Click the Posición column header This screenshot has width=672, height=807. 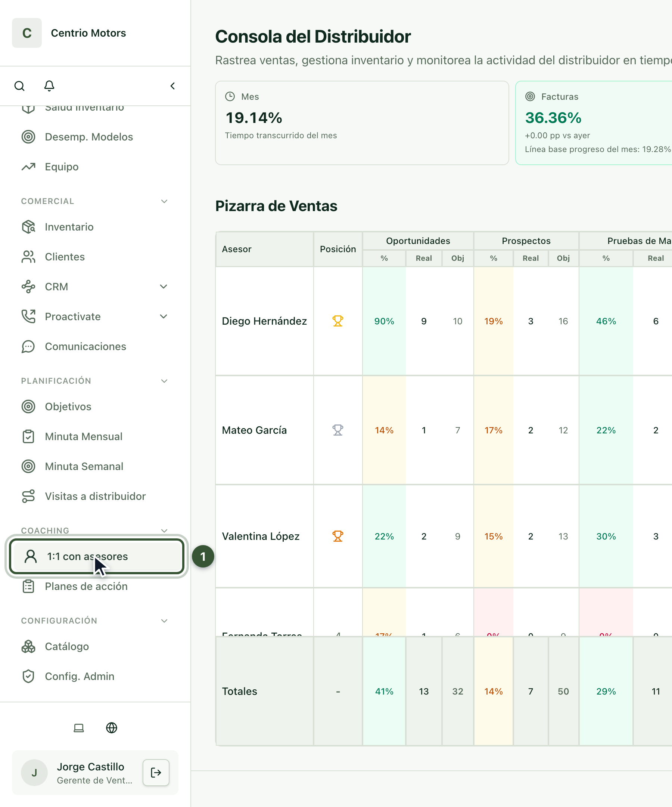click(338, 249)
